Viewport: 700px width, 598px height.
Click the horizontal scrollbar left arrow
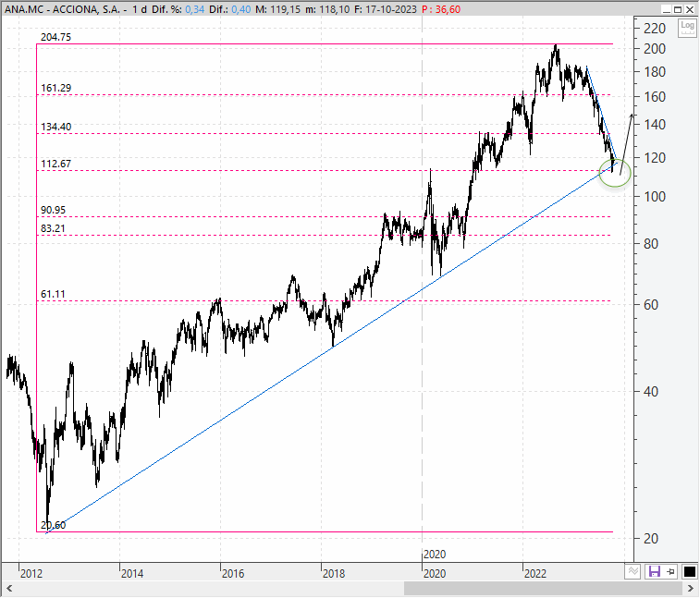[9, 588]
